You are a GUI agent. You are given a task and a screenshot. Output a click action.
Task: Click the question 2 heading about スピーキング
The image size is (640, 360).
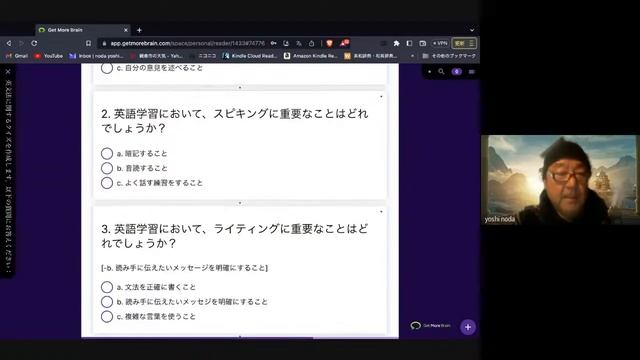coord(234,120)
